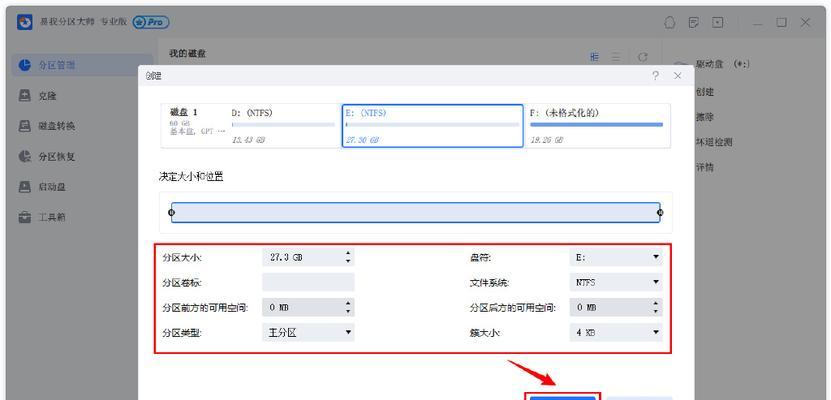Grab the left resize handle of partition bar
831x400 pixels.
click(x=171, y=212)
